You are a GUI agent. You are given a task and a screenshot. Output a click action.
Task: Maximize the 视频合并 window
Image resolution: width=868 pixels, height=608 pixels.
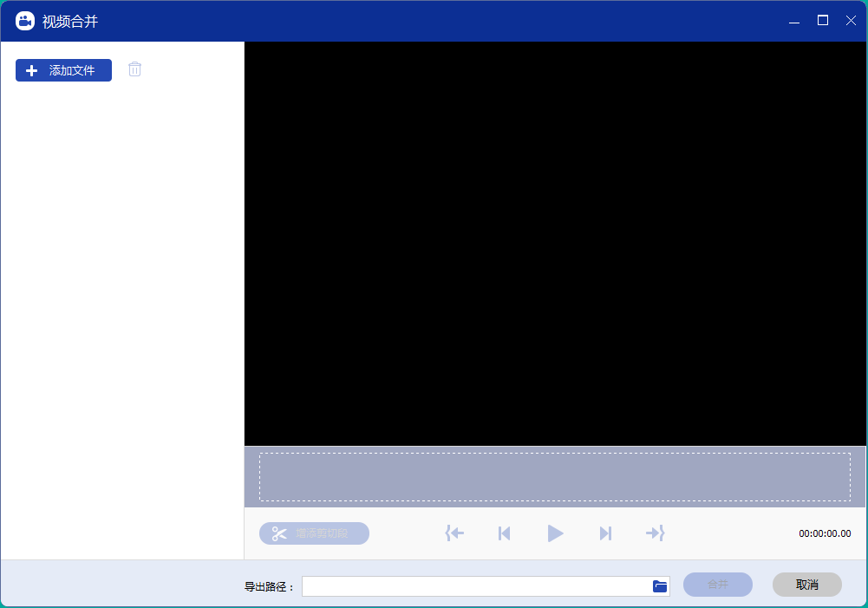(x=823, y=21)
